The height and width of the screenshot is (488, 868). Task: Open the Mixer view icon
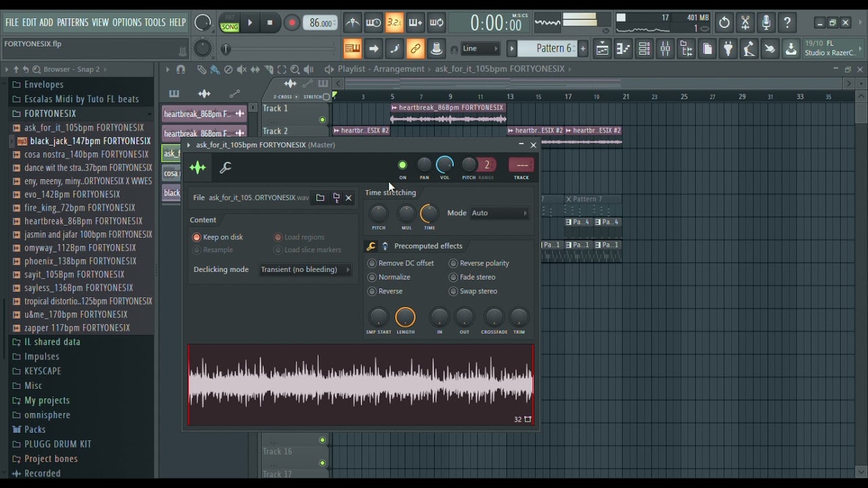pos(665,49)
